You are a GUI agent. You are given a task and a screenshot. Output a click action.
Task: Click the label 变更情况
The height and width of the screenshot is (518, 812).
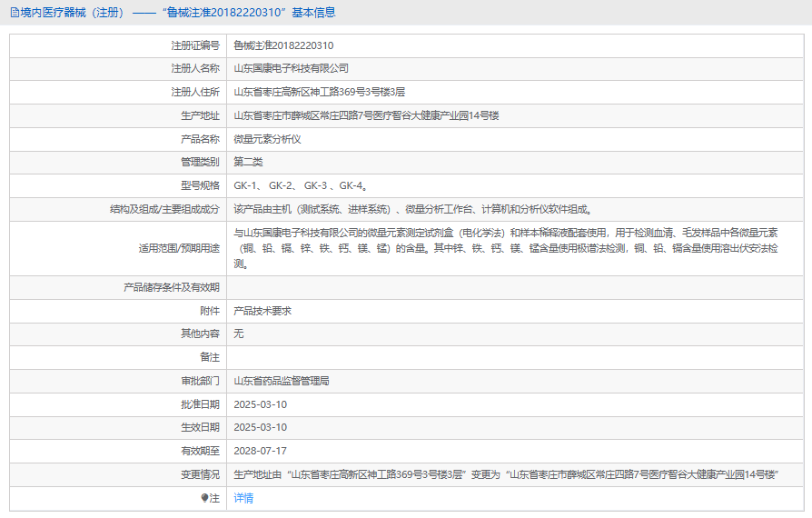(200, 474)
